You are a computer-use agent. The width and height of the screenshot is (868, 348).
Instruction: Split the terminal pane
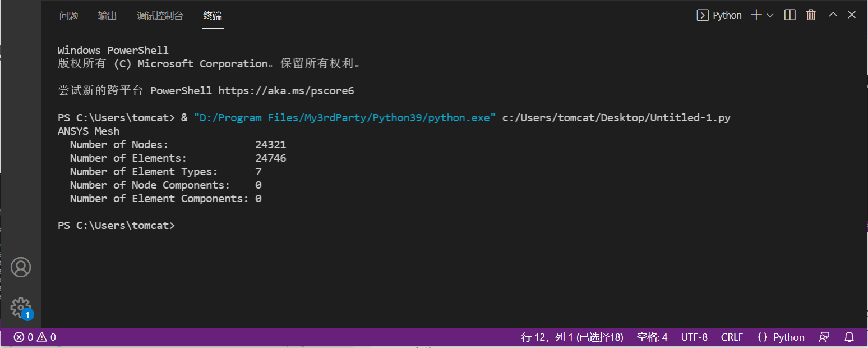(x=789, y=15)
